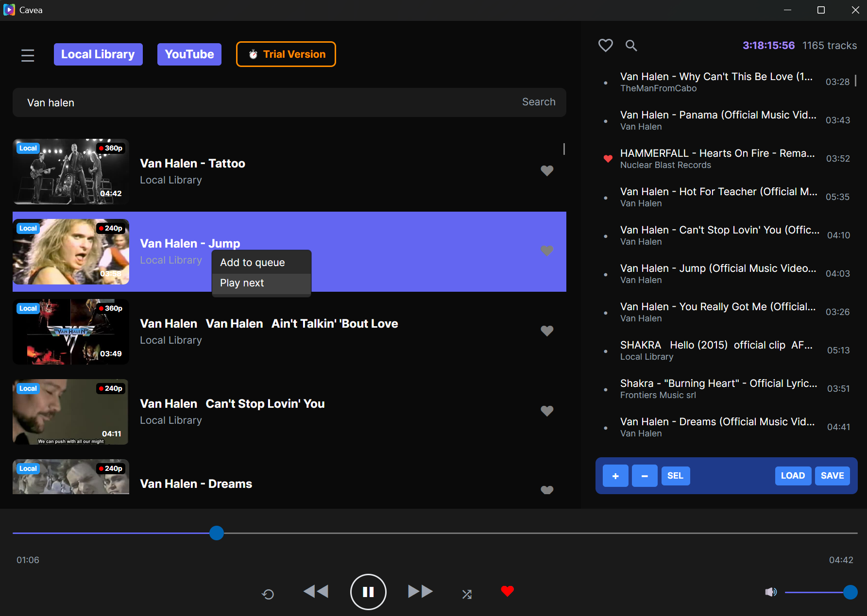Click the speaker icon to mute audio
Image resolution: width=867 pixels, height=616 pixels.
pos(771,592)
